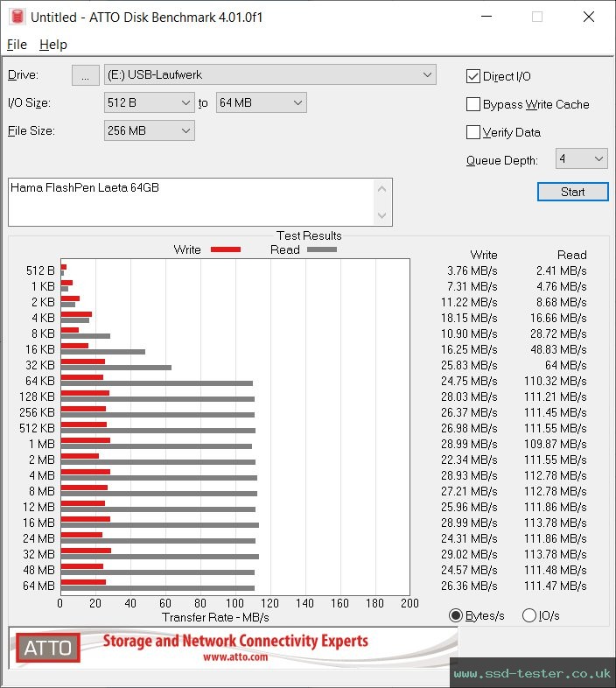Image resolution: width=616 pixels, height=688 pixels.
Task: Open the File menu
Action: [17, 45]
